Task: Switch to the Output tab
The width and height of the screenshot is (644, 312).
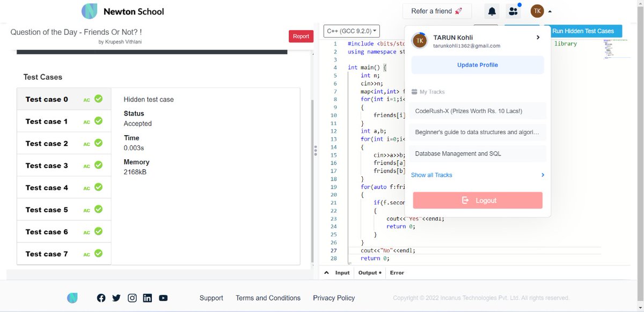Action: [x=368, y=272]
